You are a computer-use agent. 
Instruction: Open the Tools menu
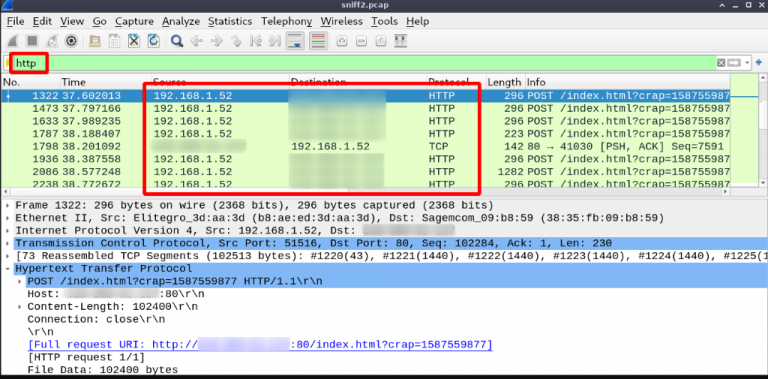(x=384, y=22)
